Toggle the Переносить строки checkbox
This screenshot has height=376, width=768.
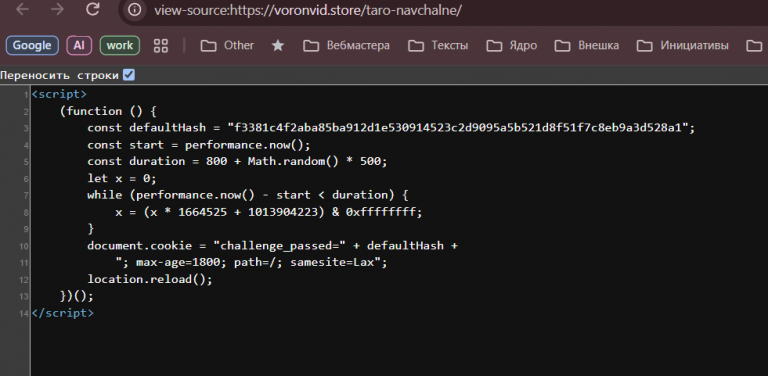(x=129, y=75)
